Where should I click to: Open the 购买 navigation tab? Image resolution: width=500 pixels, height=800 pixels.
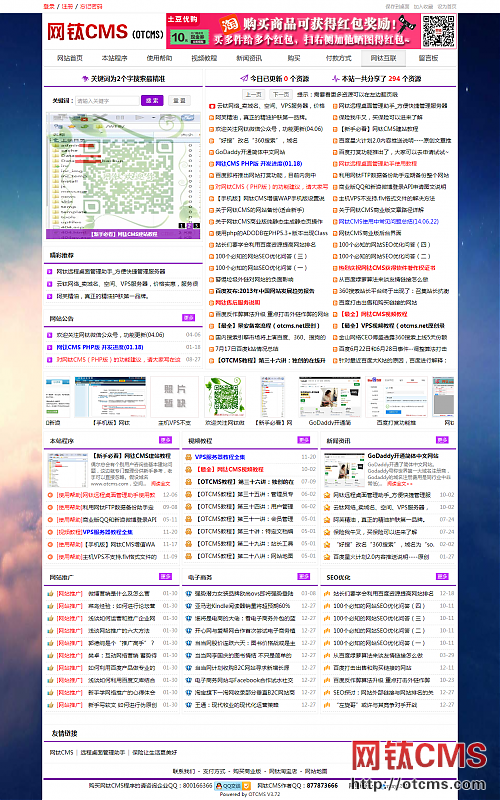pos(294,58)
